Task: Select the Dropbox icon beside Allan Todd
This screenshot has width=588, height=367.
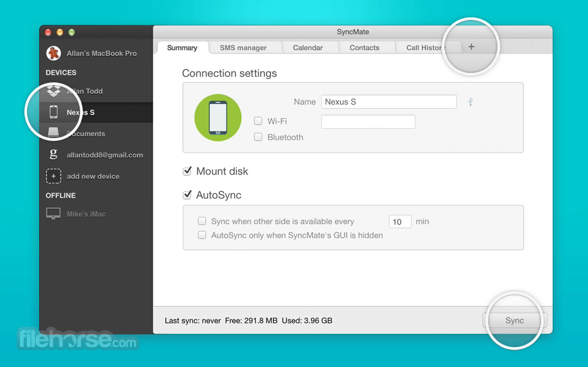Action: [x=54, y=91]
